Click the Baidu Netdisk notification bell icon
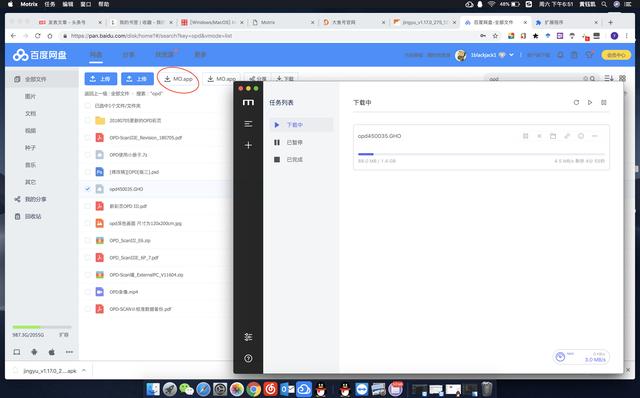This screenshot has height=398, width=640. pos(560,55)
